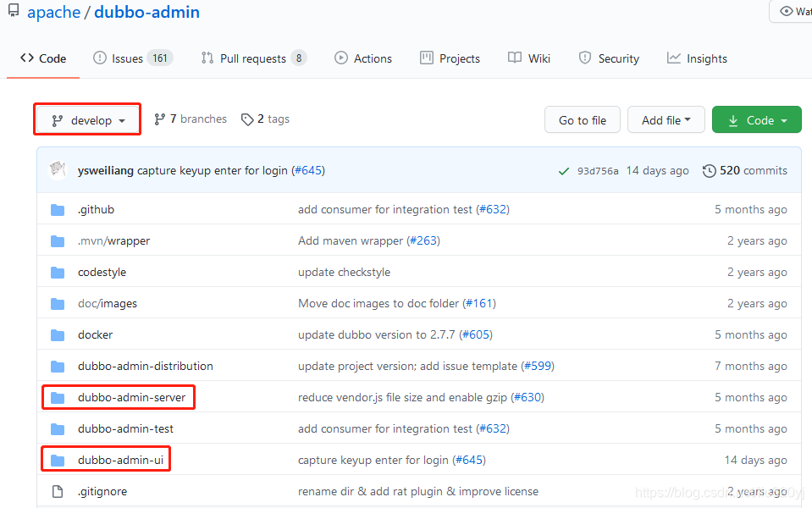View the Insights tab
This screenshot has height=508, width=812.
click(697, 58)
